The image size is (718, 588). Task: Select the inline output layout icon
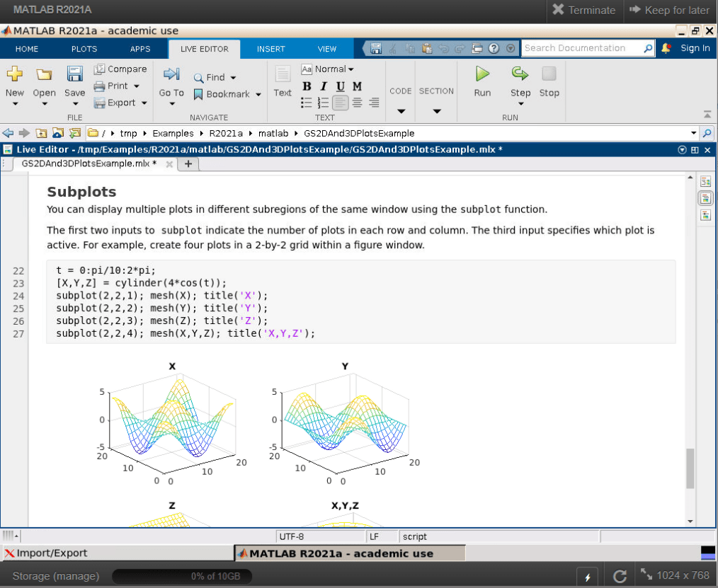(x=704, y=198)
